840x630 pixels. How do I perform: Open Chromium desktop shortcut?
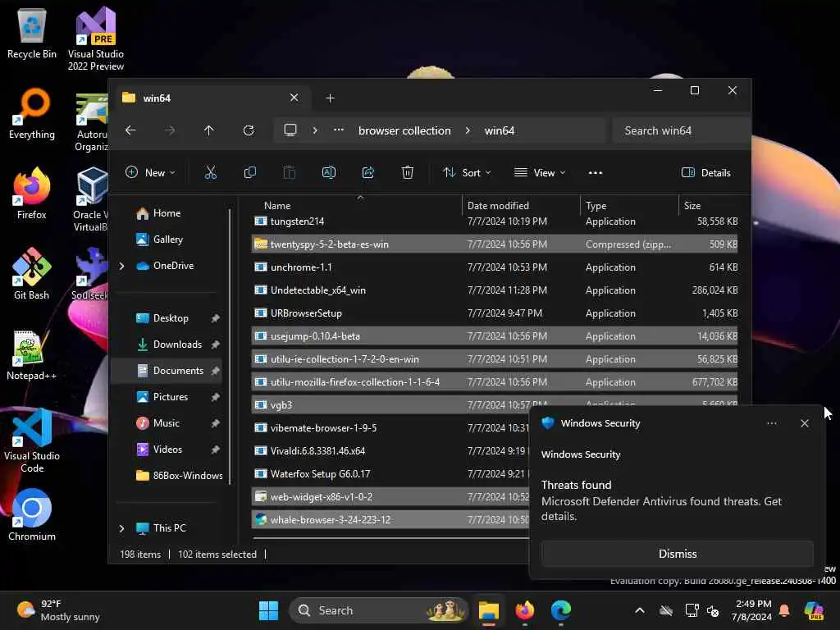32,515
